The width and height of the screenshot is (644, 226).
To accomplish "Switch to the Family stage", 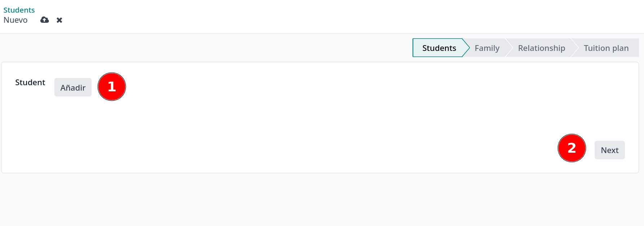I will 487,48.
